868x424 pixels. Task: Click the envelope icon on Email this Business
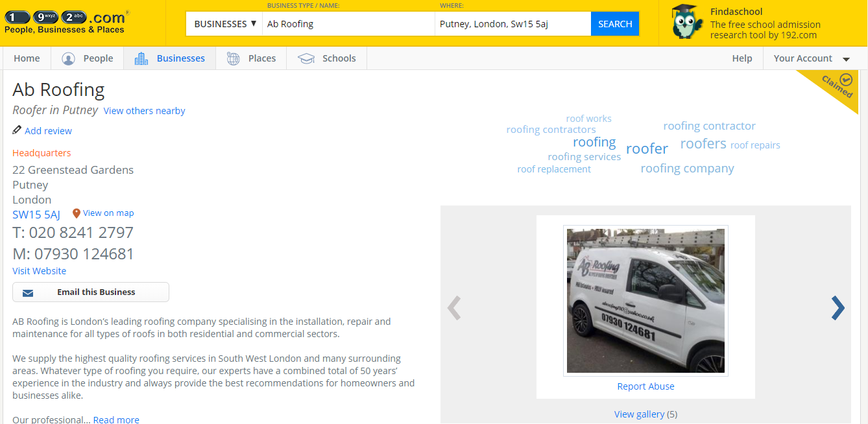click(x=28, y=292)
